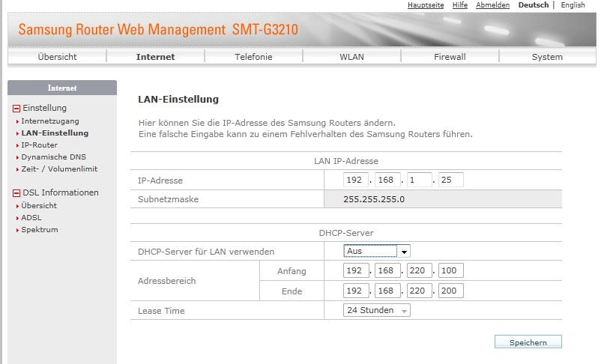This screenshot has height=364, width=601.
Task: Open the Hilfe link
Action: pos(460,5)
